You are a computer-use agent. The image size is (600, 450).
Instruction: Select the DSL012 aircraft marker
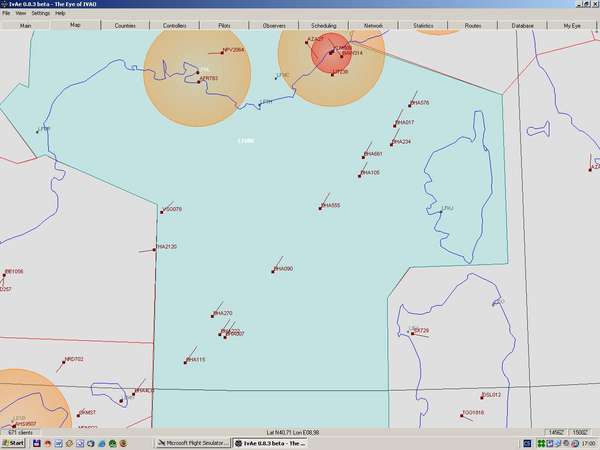(482, 398)
